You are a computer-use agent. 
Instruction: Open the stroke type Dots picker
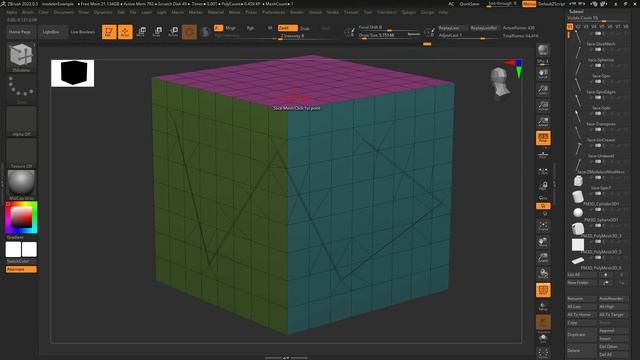21,89
